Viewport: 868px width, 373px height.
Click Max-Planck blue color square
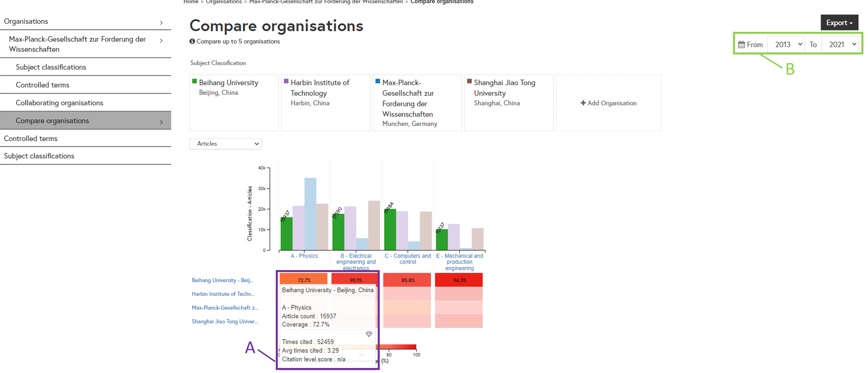[378, 81]
